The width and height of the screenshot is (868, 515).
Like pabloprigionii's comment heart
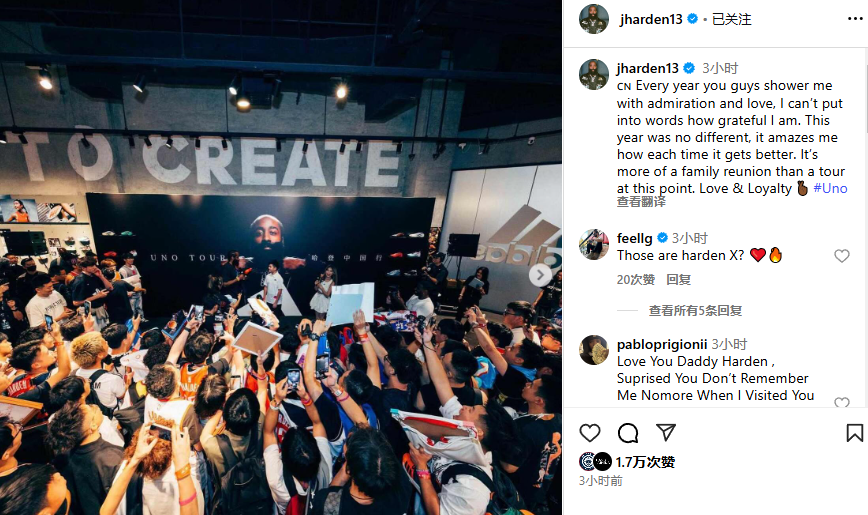click(x=841, y=403)
